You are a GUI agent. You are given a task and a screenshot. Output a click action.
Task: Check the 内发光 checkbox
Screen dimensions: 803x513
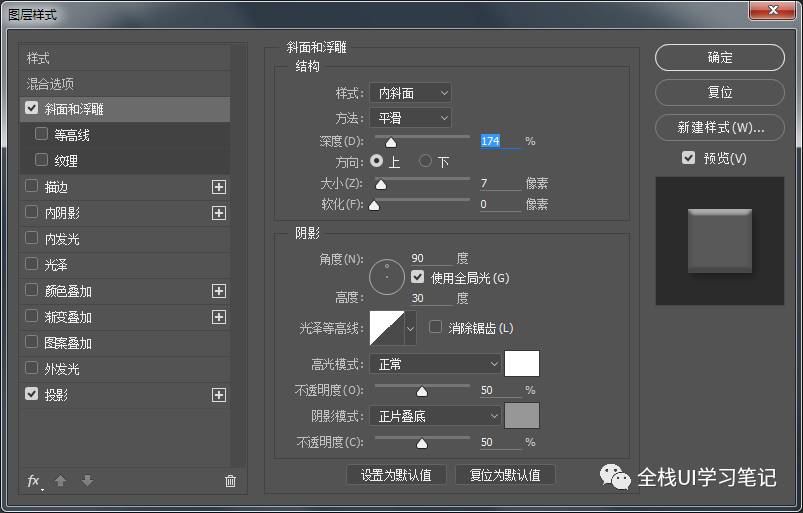pos(32,238)
